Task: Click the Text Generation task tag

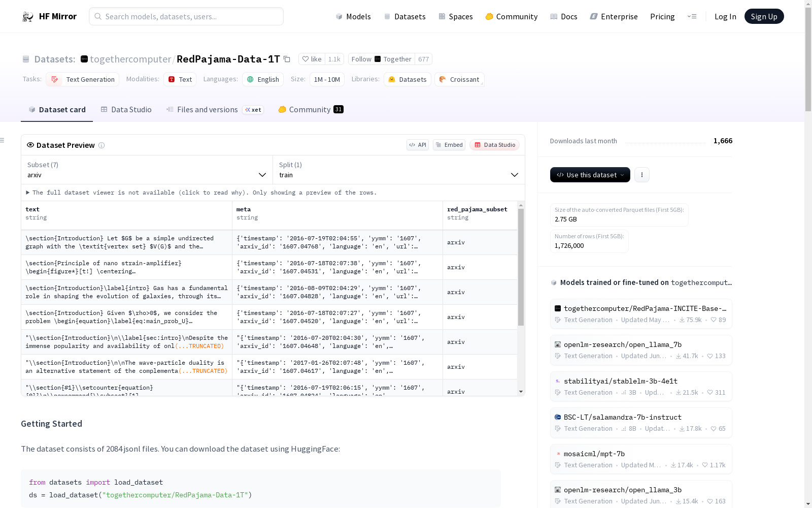Action: pos(83,79)
